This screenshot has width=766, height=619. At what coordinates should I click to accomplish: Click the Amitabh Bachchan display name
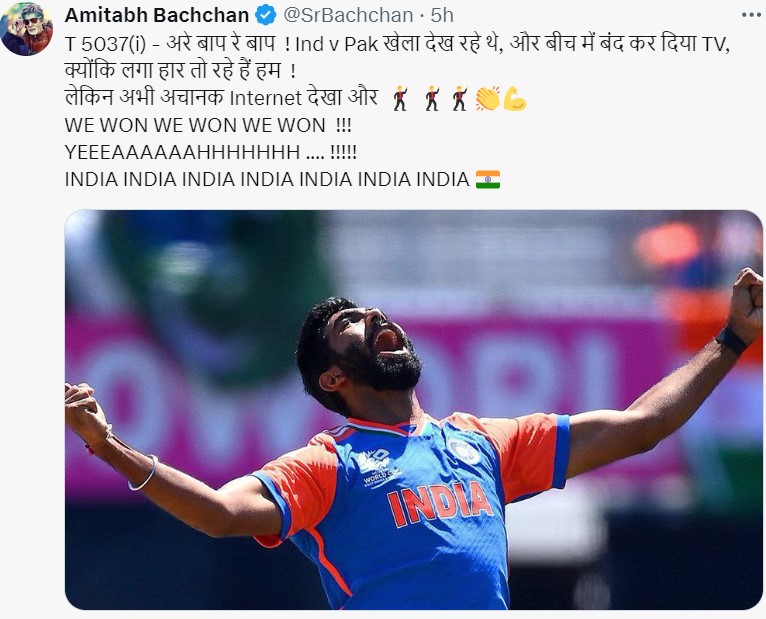[x=156, y=16]
